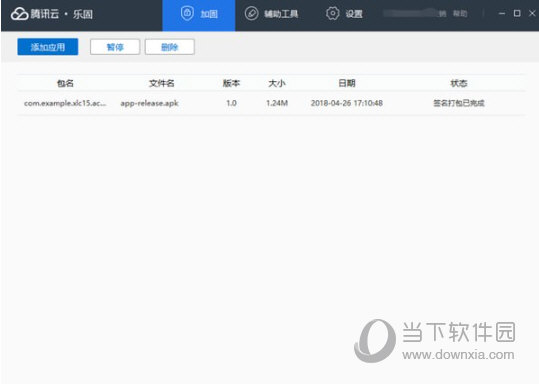Sort by the 日期 column header
This screenshot has width=539, height=384.
346,83
